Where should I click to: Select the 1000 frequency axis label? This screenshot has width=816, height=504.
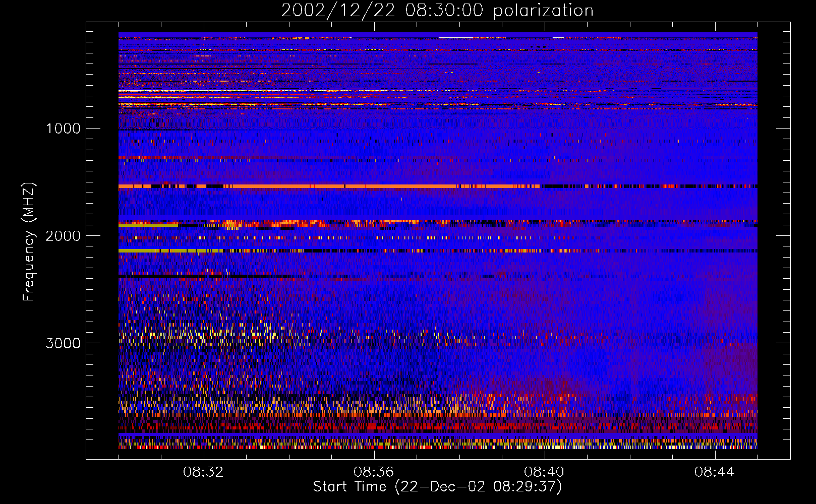(63, 129)
